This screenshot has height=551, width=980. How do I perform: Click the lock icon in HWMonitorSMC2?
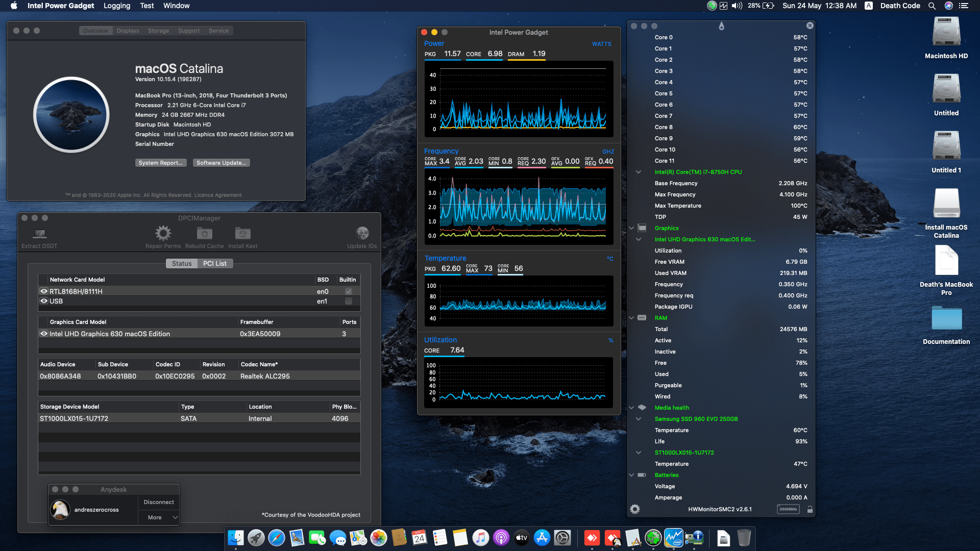pos(810,509)
